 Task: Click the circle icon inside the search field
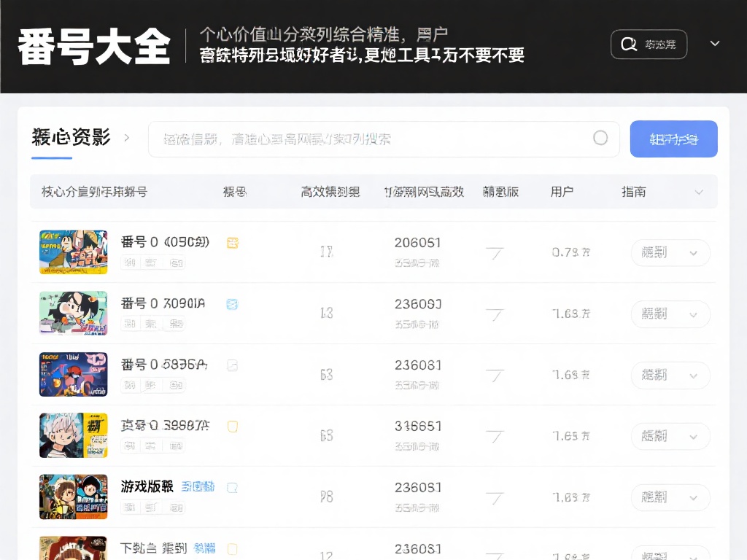(600, 139)
